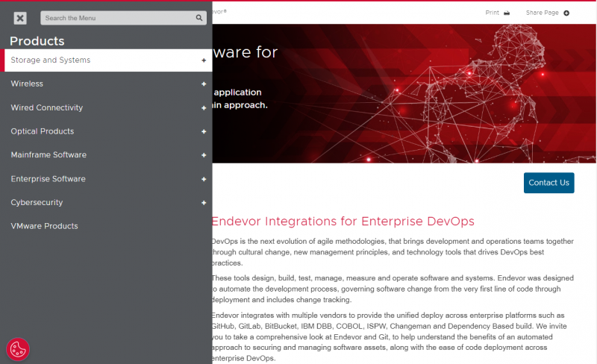Screen dimensions: 597x364
Task: Click the search magnifier icon
Action: [199, 18]
